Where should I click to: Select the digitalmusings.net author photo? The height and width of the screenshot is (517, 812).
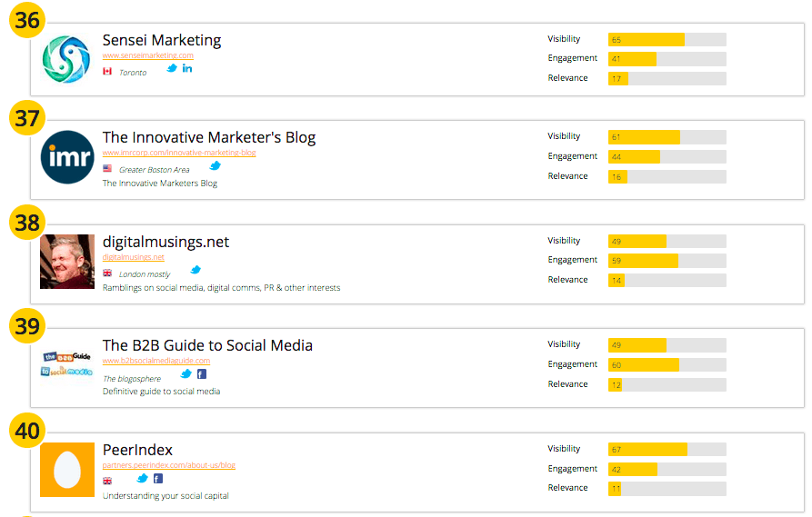[x=67, y=262]
